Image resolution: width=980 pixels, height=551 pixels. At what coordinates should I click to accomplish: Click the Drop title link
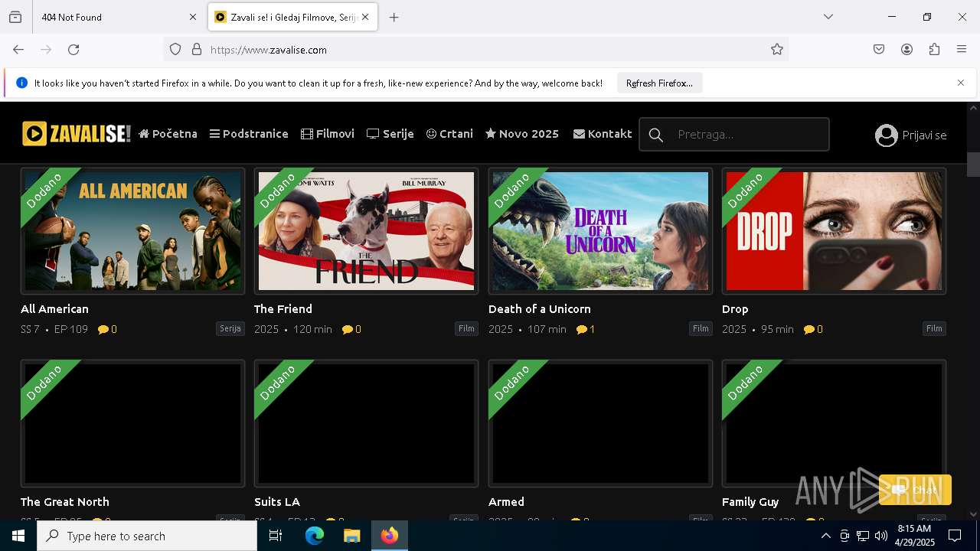(x=735, y=309)
